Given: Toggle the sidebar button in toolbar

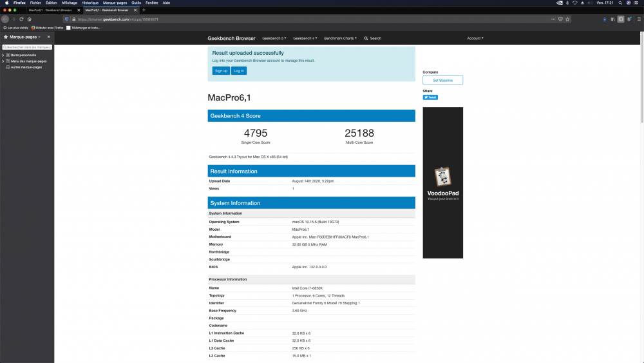Looking at the screenshot, I should pos(621,19).
